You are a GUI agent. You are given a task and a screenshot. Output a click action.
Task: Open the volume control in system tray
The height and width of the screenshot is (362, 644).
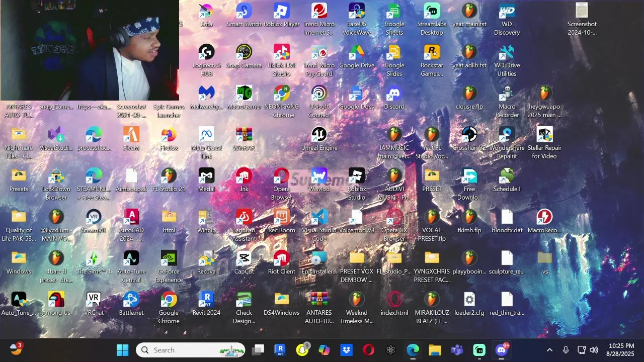[x=594, y=350]
